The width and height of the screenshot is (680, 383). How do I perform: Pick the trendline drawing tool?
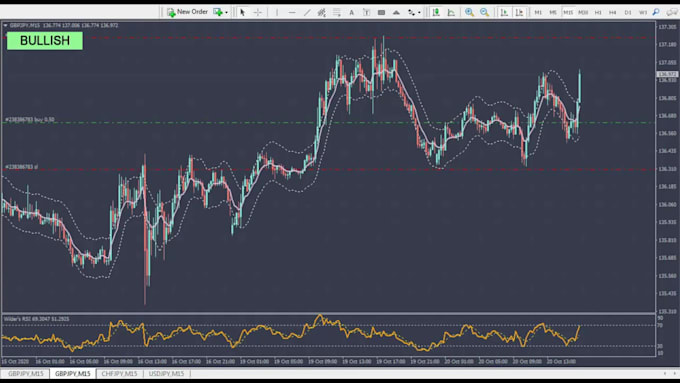pyautogui.click(x=307, y=13)
